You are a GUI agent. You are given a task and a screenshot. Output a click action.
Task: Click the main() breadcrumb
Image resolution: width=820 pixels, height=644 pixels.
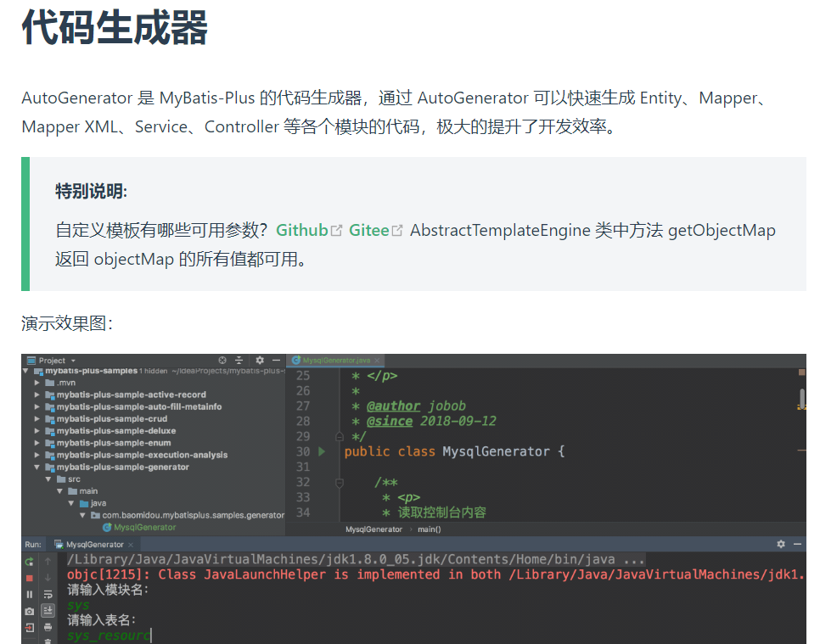430,529
